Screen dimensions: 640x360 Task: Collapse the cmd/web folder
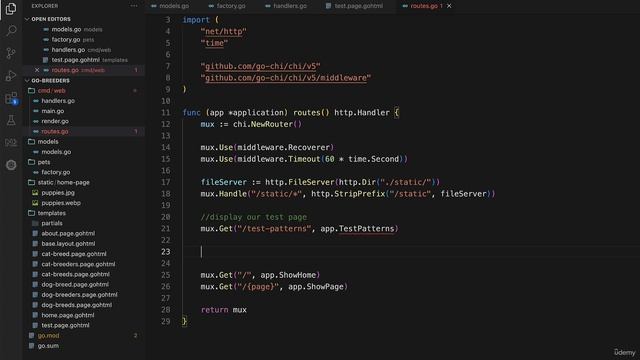click(x=51, y=91)
